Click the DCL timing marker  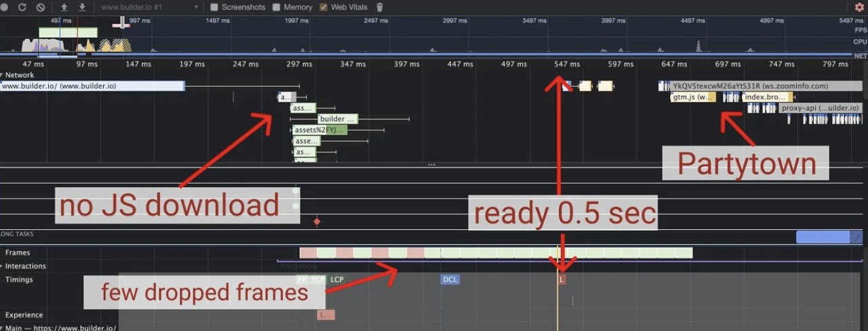(x=450, y=279)
